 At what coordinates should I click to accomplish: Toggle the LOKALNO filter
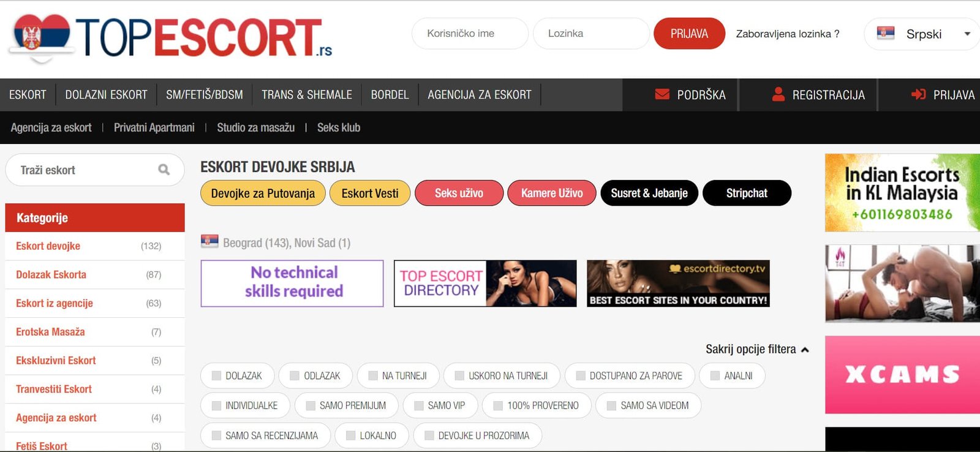click(x=351, y=435)
